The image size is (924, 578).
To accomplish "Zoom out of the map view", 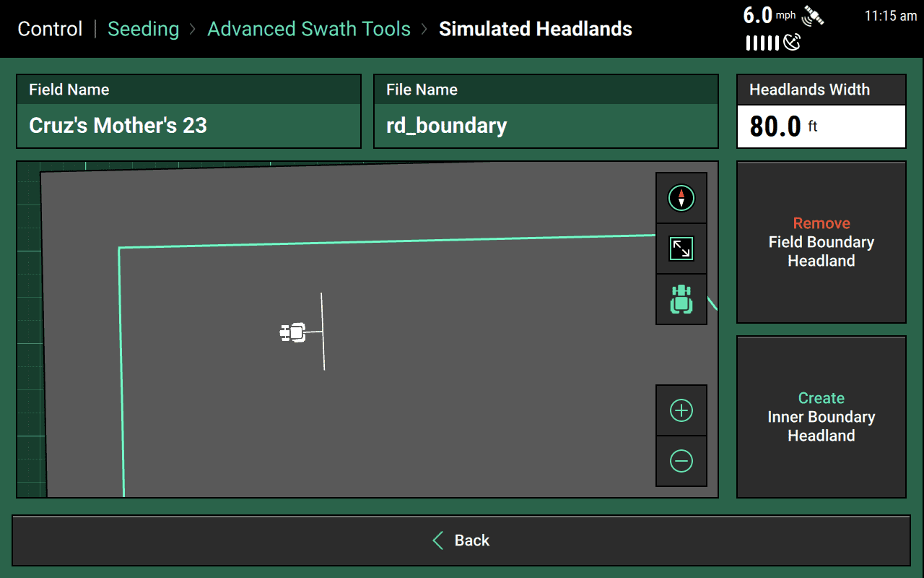I will [x=681, y=460].
